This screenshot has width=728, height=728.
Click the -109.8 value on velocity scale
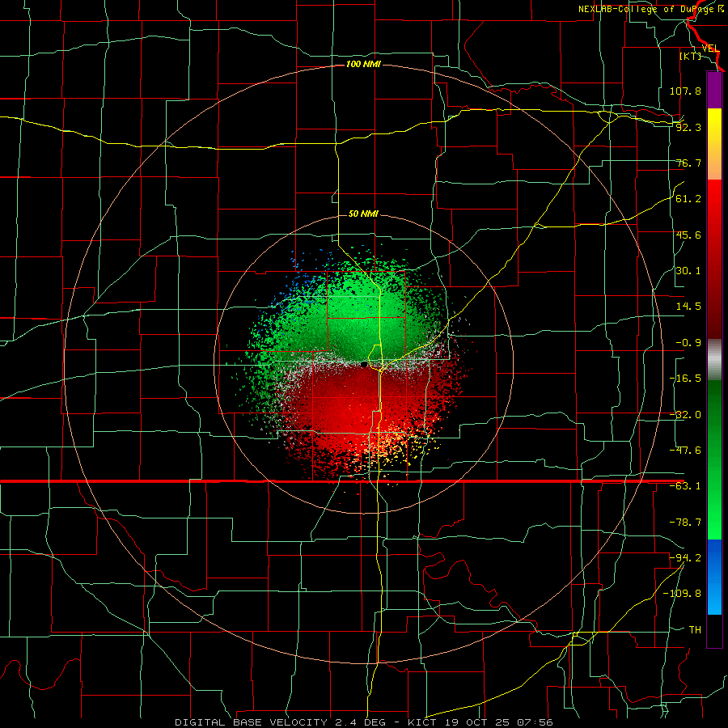coord(682,594)
